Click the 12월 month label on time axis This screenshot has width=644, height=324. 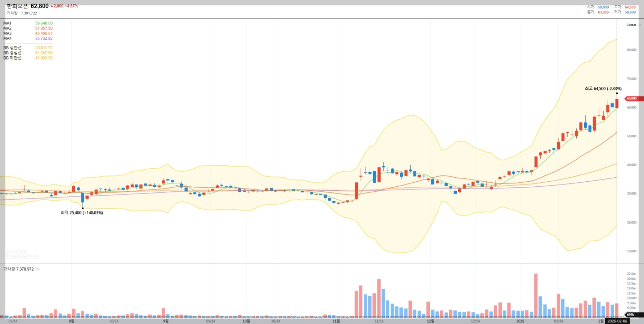click(x=430, y=321)
